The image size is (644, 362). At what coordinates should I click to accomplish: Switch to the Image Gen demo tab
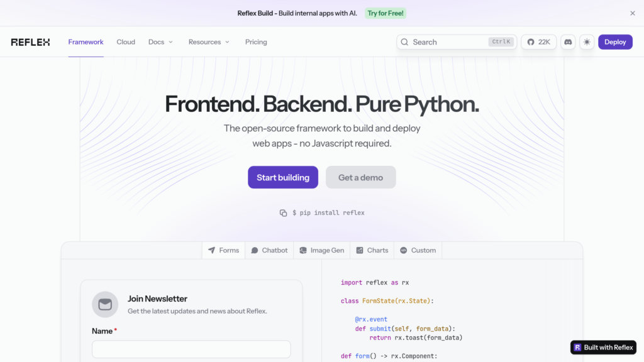(x=322, y=250)
